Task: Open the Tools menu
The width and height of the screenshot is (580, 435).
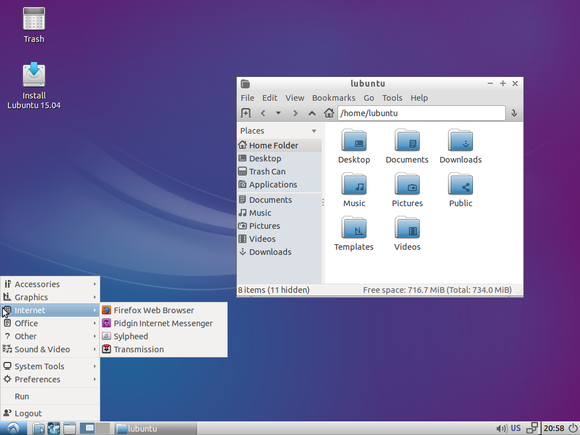Action: pos(392,98)
